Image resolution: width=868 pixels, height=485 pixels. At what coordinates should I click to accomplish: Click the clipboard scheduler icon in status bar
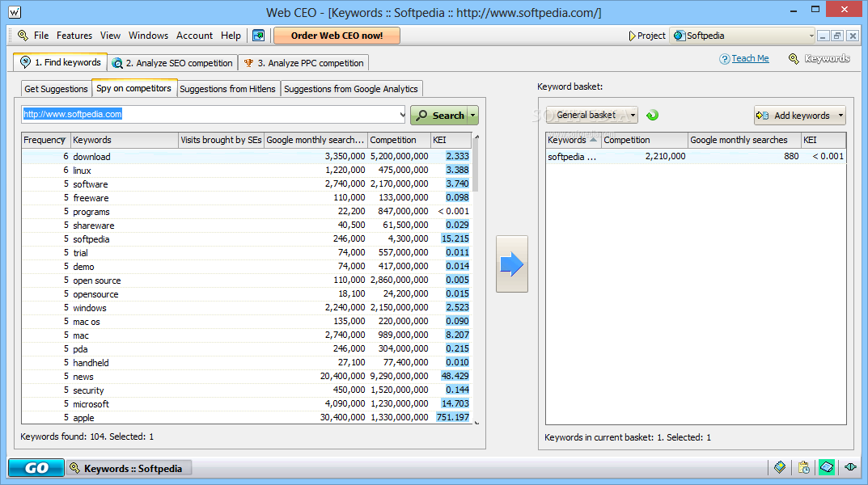804,467
